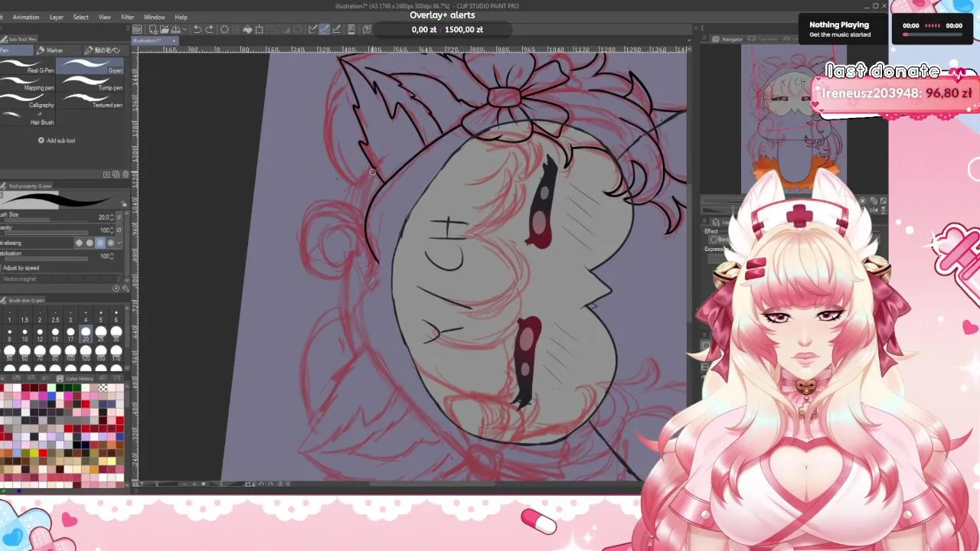Open the brush size dynamics button

coord(119,217)
